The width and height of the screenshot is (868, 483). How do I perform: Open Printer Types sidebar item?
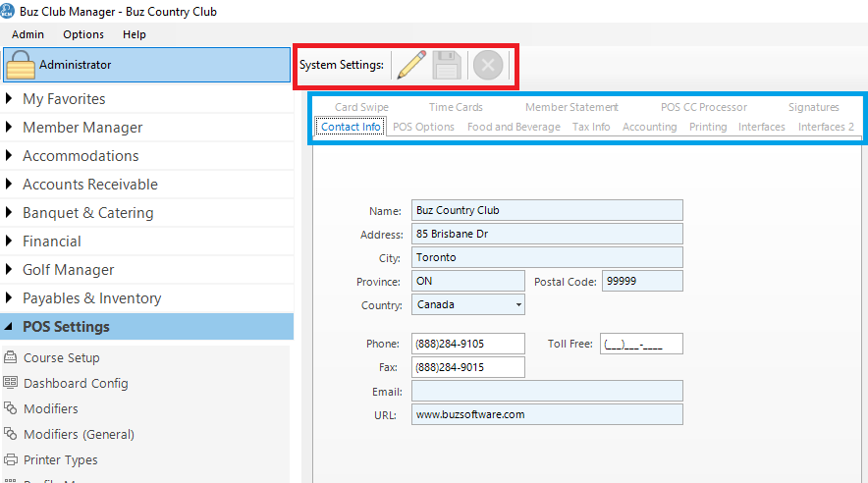point(60,460)
